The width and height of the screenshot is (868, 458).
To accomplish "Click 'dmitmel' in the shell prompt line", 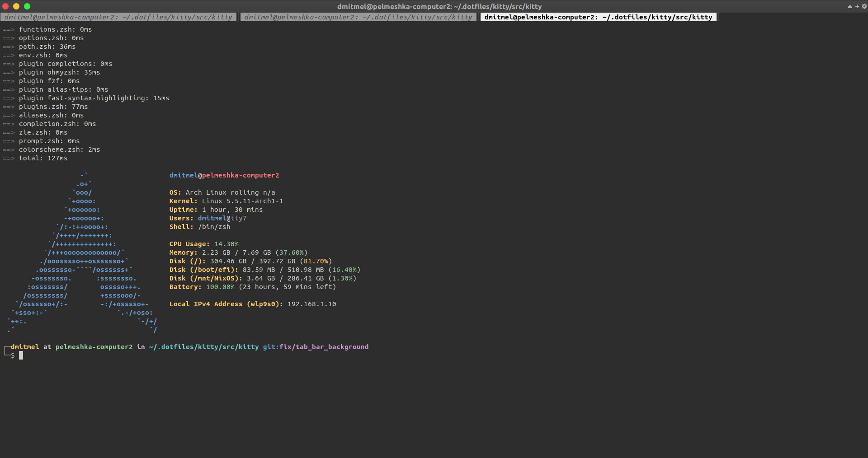I will [x=25, y=347].
